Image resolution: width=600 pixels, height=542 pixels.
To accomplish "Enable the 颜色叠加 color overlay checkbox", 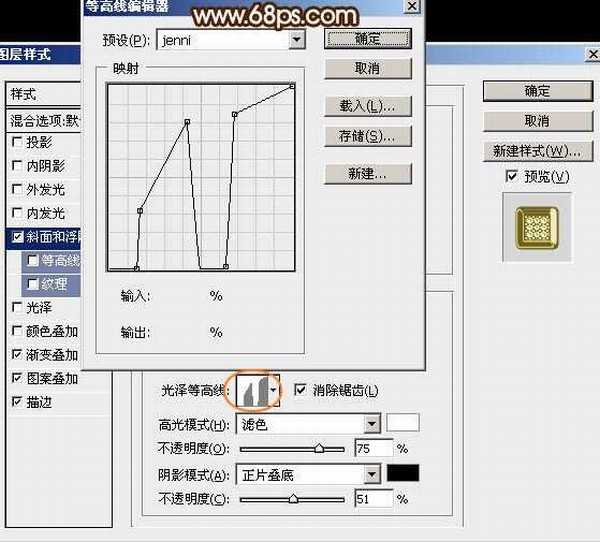I will [x=17, y=331].
